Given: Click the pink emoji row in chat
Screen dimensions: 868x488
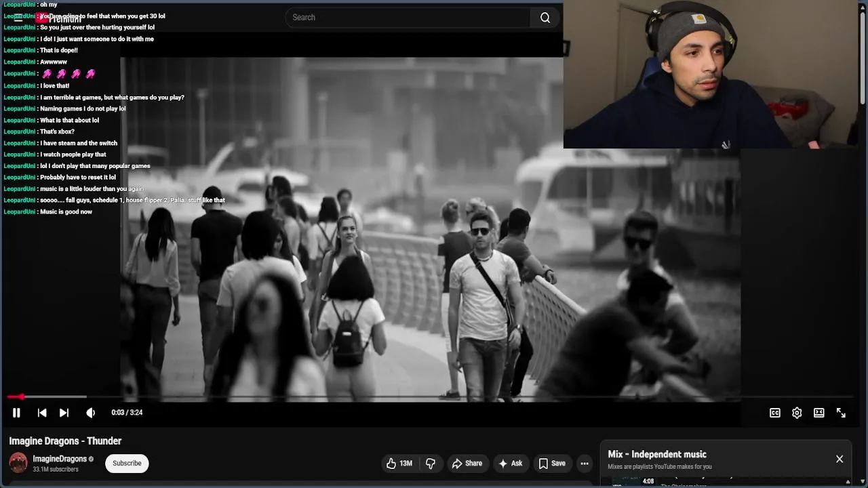Looking at the screenshot, I should tap(68, 74).
